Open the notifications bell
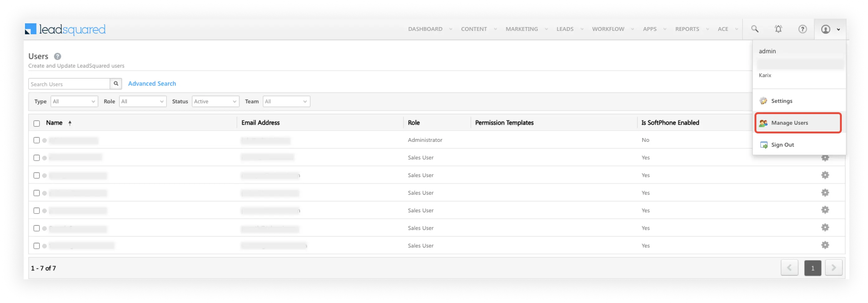The width and height of the screenshot is (868, 303). pyautogui.click(x=778, y=29)
